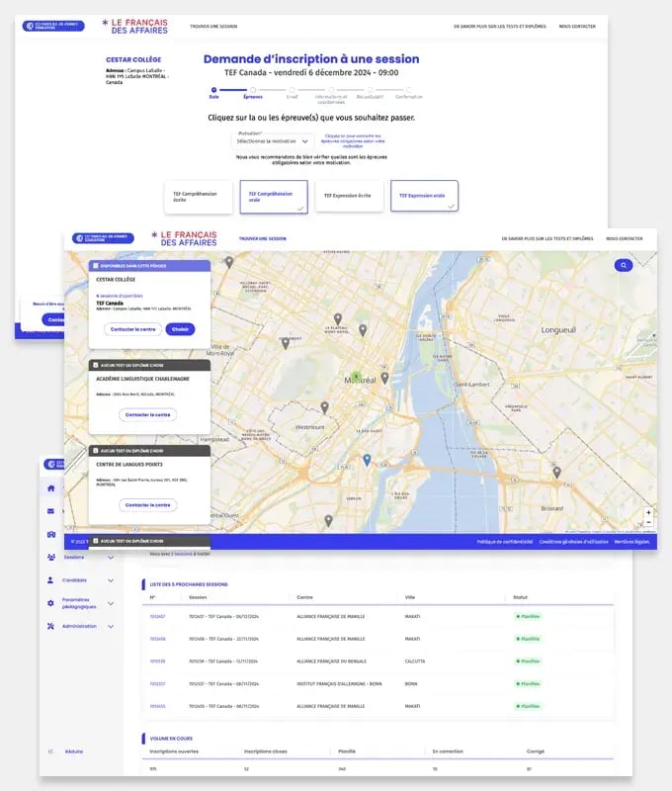
Task: Click the Administration tools icon
Action: [51, 626]
